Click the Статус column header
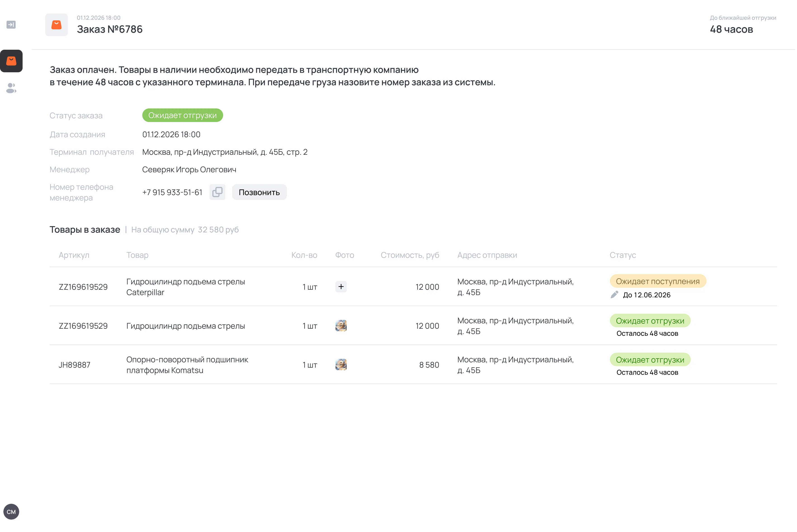797x532 pixels. point(623,255)
